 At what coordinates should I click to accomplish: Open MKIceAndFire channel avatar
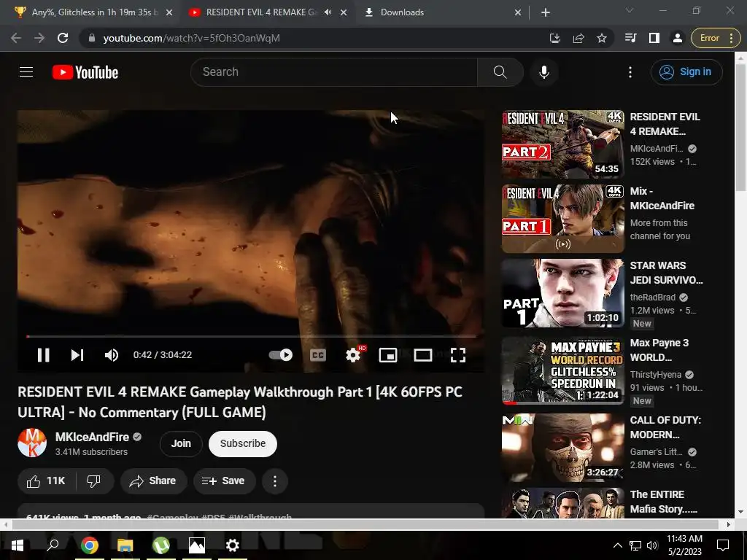[32, 443]
